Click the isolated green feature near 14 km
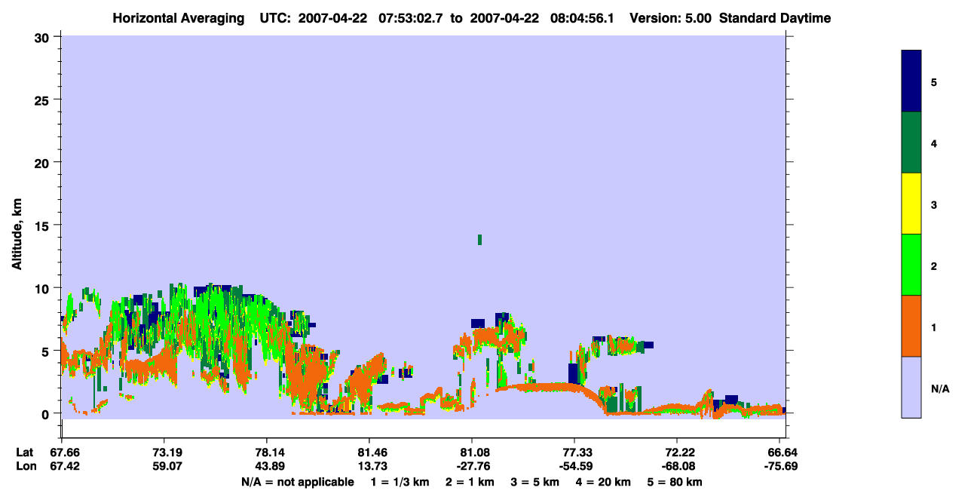980x503 pixels. click(x=479, y=240)
